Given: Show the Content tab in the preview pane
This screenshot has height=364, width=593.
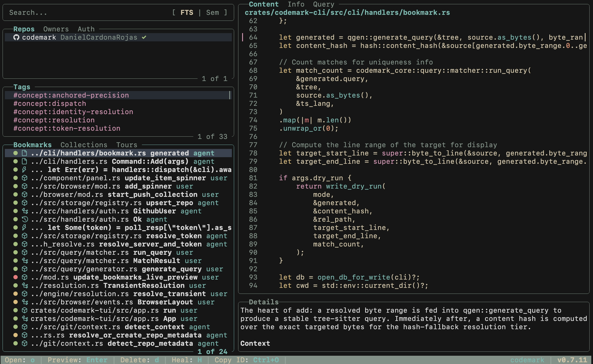Looking at the screenshot, I should (264, 4).
